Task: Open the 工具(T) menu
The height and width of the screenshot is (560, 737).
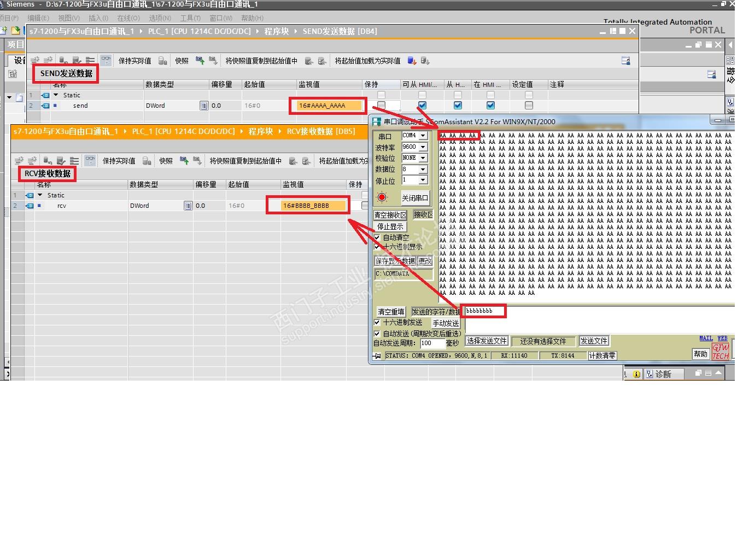Action: [x=190, y=18]
